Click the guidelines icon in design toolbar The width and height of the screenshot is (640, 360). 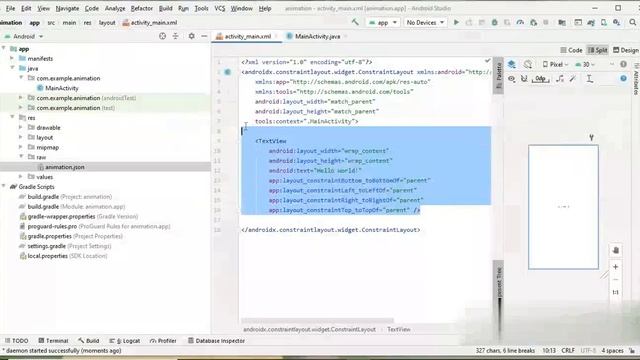[x=590, y=78]
